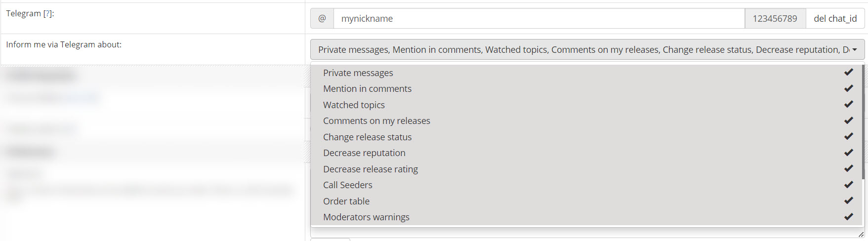Click the @ symbol before the nickname

[322, 19]
